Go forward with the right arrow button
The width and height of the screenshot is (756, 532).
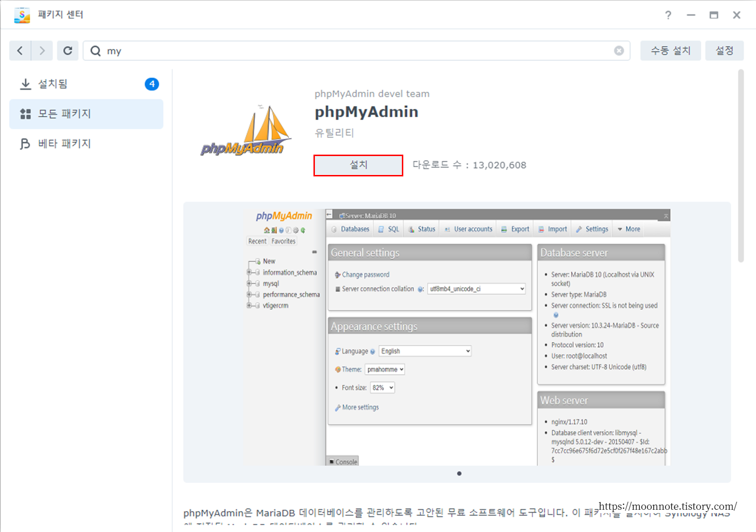click(x=42, y=51)
